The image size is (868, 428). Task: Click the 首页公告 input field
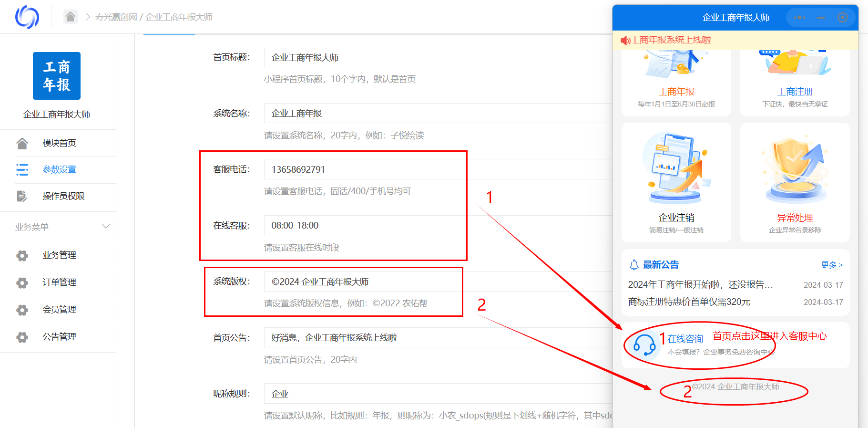[x=438, y=337]
